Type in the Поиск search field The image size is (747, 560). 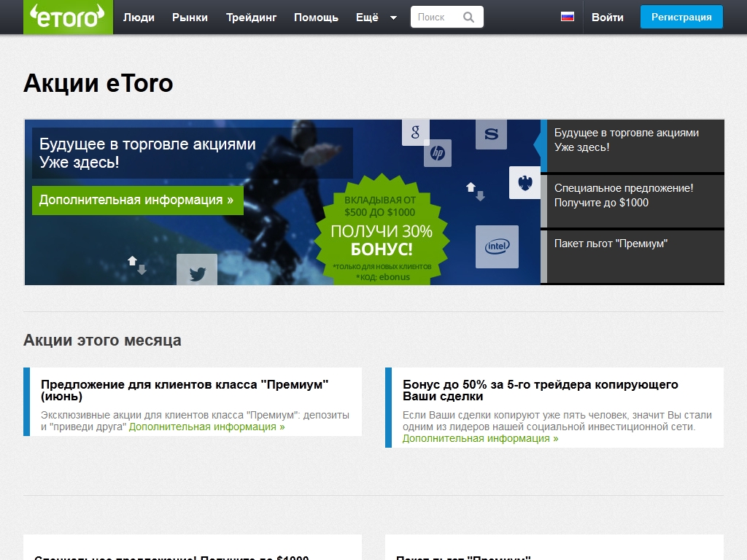point(436,17)
